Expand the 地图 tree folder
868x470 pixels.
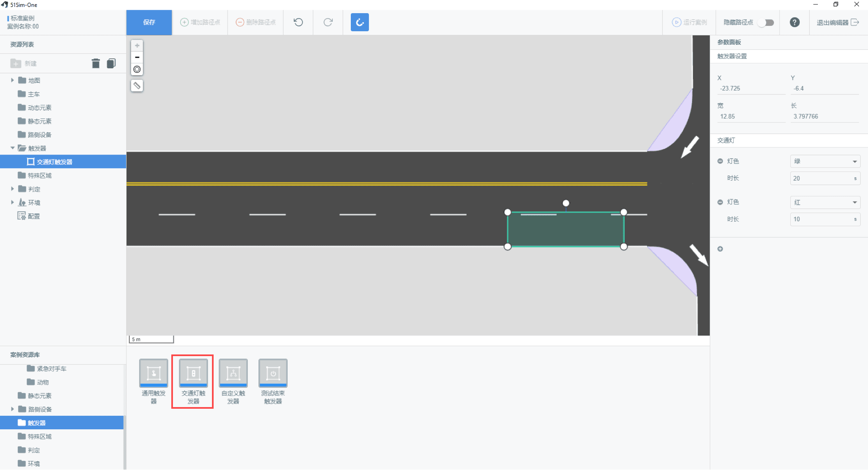point(12,80)
